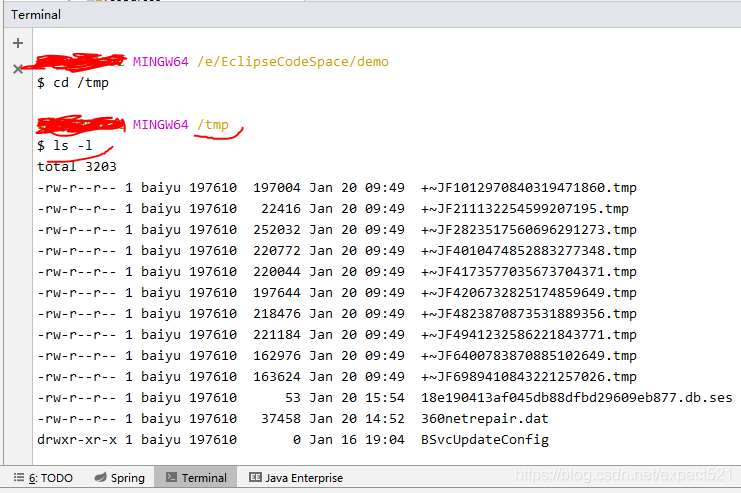Click the command 'cd /tmp'

pos(81,83)
